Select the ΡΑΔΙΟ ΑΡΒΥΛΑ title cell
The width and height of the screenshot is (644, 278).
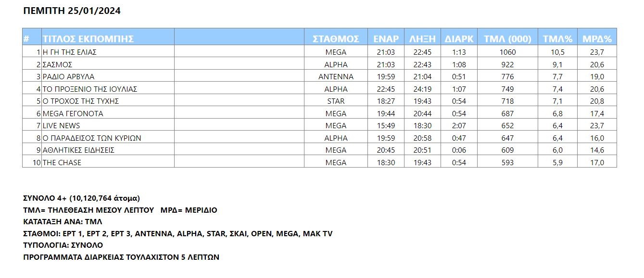[108, 76]
